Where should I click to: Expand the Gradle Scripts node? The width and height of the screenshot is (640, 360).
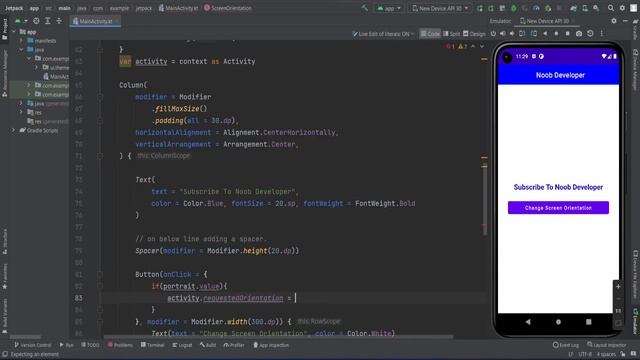(x=14, y=130)
